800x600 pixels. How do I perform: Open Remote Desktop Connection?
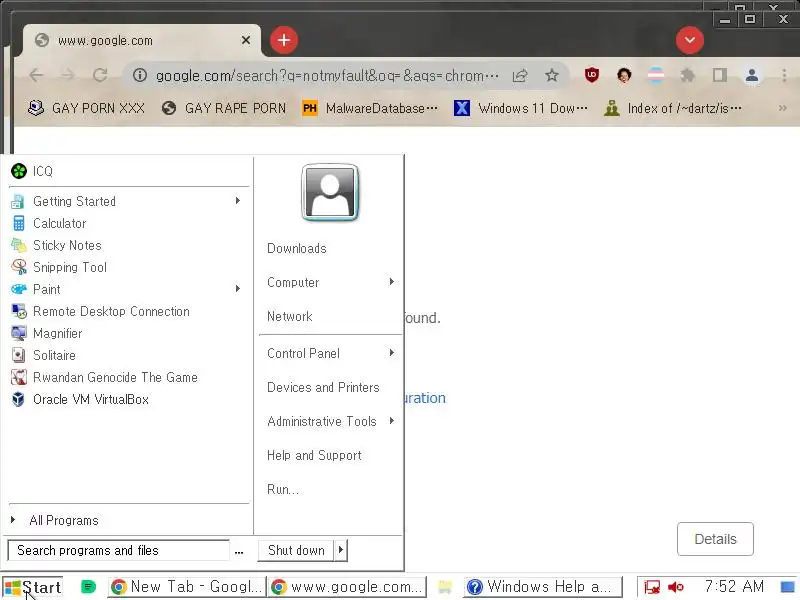(x=128, y=311)
